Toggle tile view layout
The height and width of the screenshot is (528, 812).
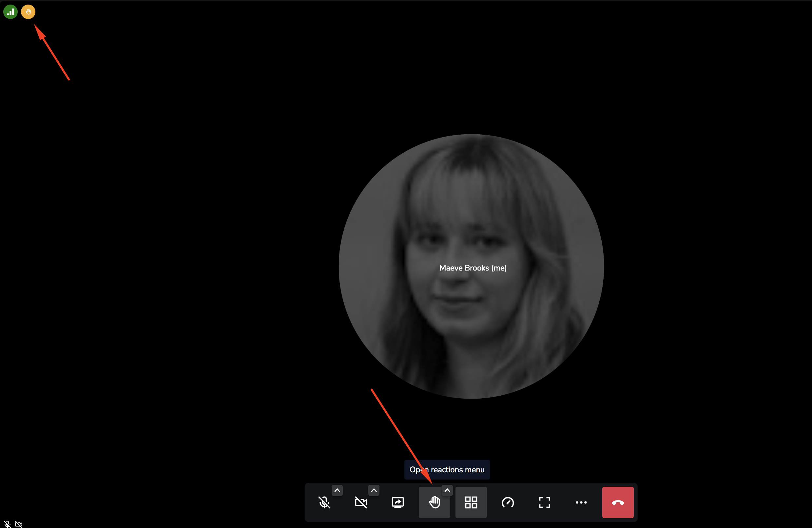(x=471, y=502)
